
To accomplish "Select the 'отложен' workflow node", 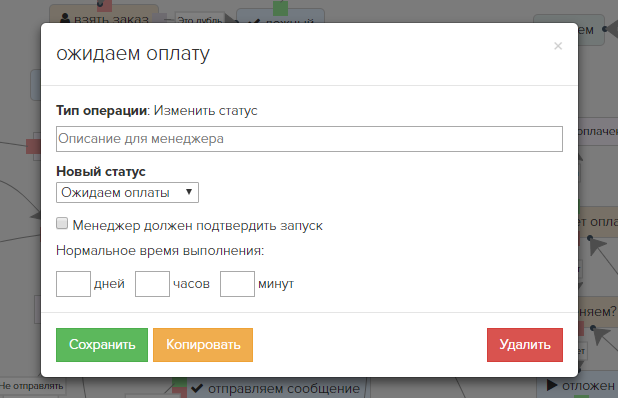I will 577,385.
